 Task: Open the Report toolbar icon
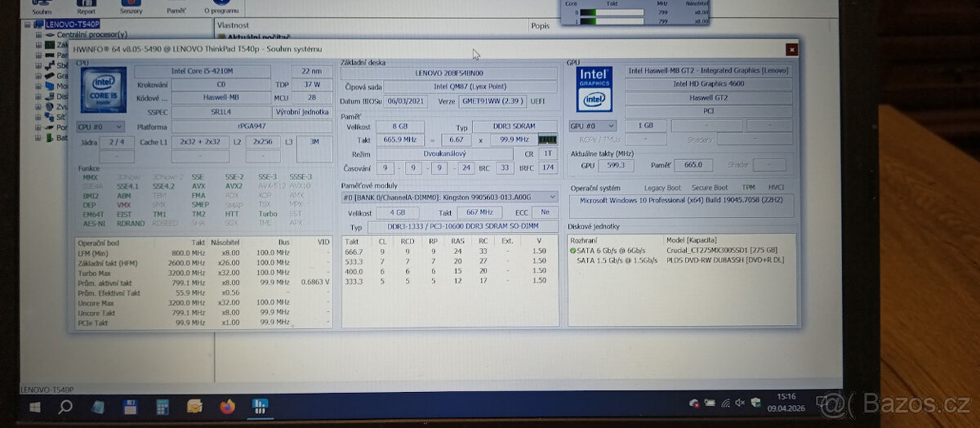click(86, 7)
